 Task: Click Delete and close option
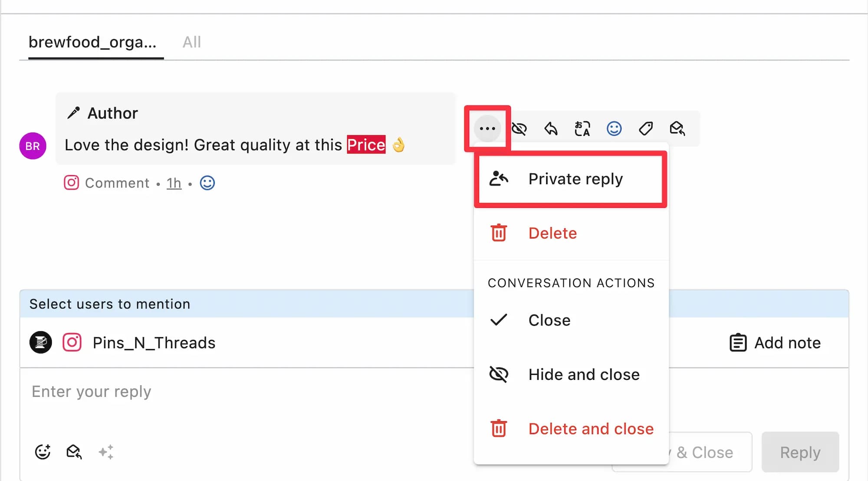point(591,429)
